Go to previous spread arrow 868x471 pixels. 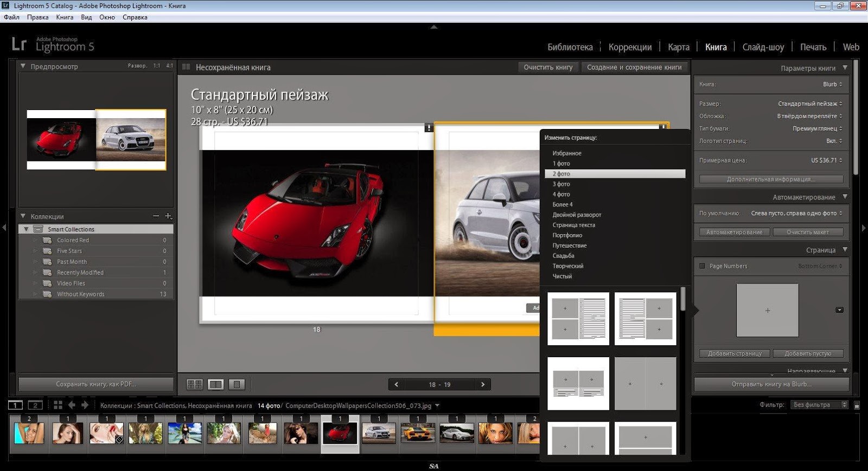(397, 384)
